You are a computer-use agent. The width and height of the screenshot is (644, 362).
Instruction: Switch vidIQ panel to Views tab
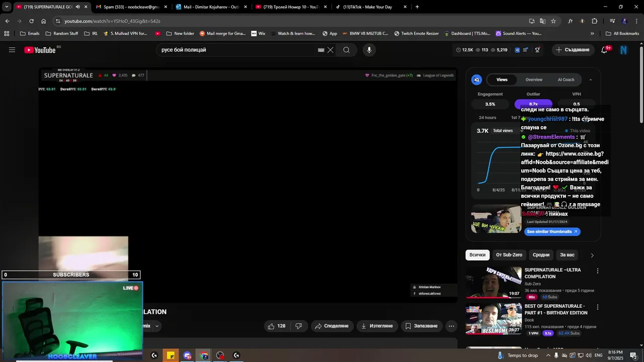[502, 79]
